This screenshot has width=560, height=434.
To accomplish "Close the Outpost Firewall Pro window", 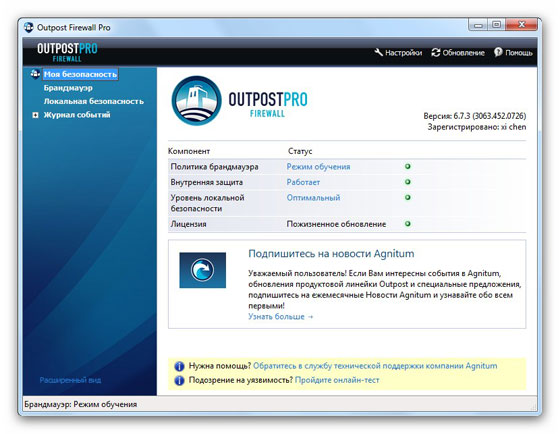I will point(521,25).
